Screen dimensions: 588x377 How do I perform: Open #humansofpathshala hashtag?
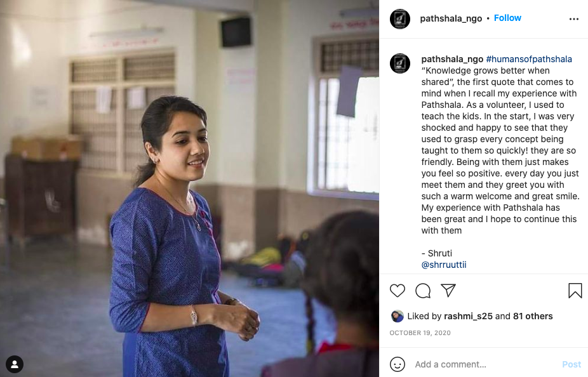529,59
